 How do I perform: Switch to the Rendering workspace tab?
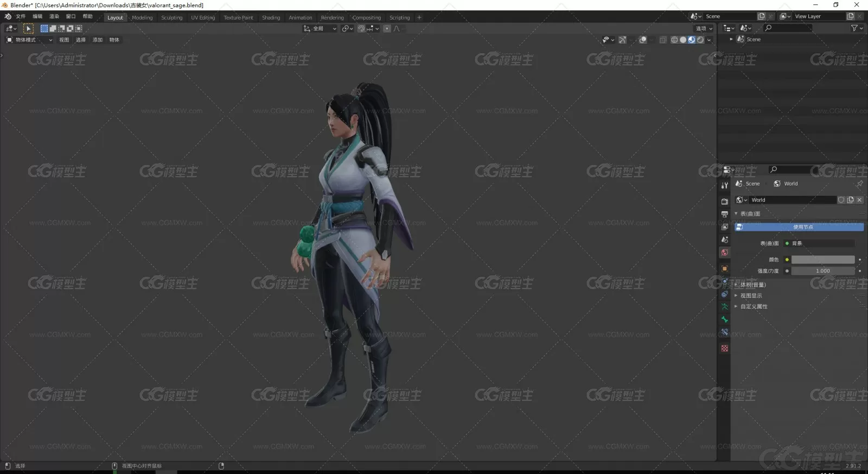pyautogui.click(x=332, y=17)
